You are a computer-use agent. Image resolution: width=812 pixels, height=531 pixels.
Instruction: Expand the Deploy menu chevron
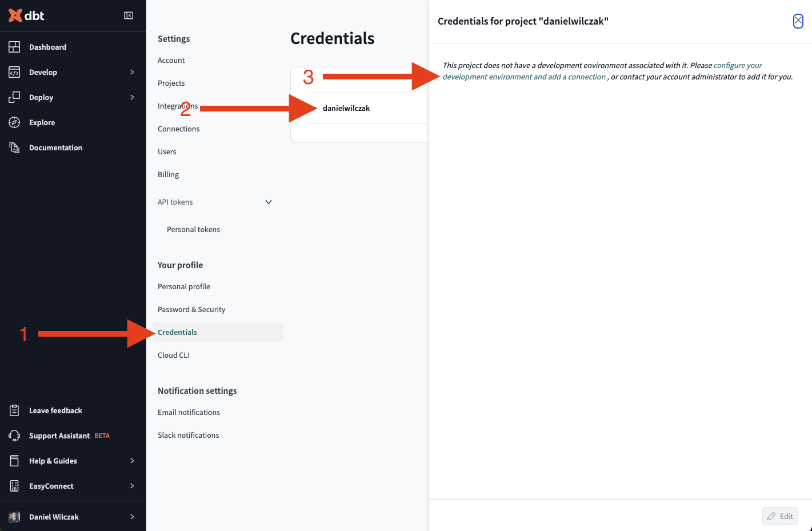(x=132, y=97)
